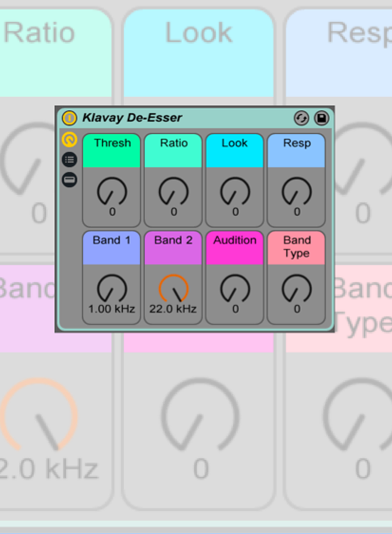Click the purple Band 2 label
The width and height of the screenshot is (392, 534).
coord(173,248)
